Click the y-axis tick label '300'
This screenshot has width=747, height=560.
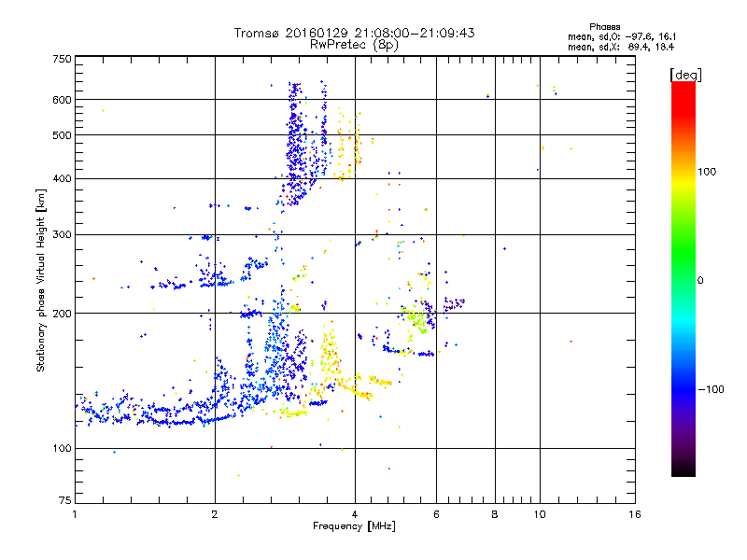62,234
